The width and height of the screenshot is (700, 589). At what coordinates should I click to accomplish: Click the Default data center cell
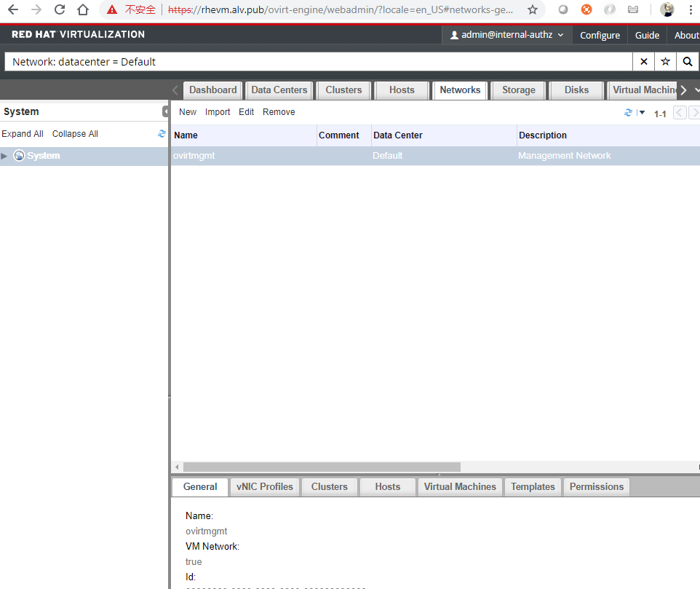coord(388,156)
